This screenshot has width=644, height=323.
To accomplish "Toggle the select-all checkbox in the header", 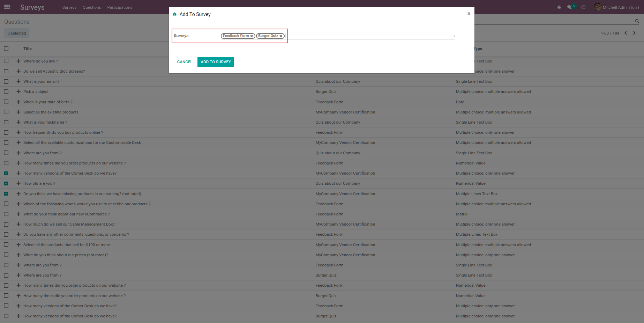I will [x=6, y=49].
